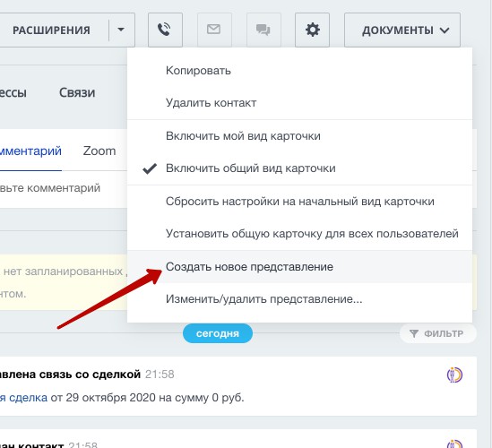
Task: Click the 21:58 timestamp of сделка entry
Action: pos(160,375)
